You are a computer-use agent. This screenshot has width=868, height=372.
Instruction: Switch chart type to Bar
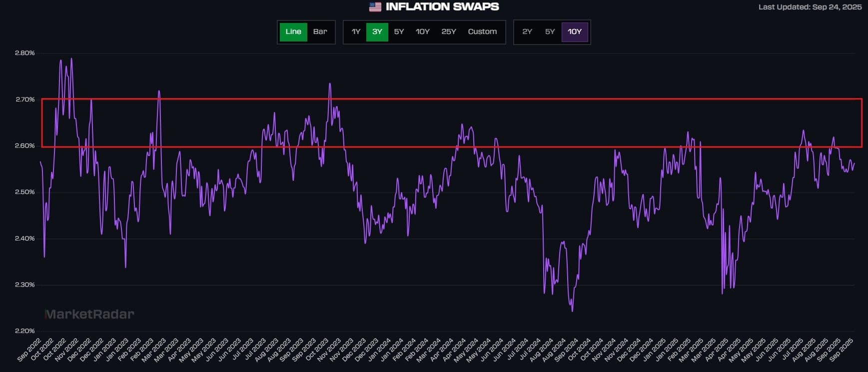[x=320, y=31]
